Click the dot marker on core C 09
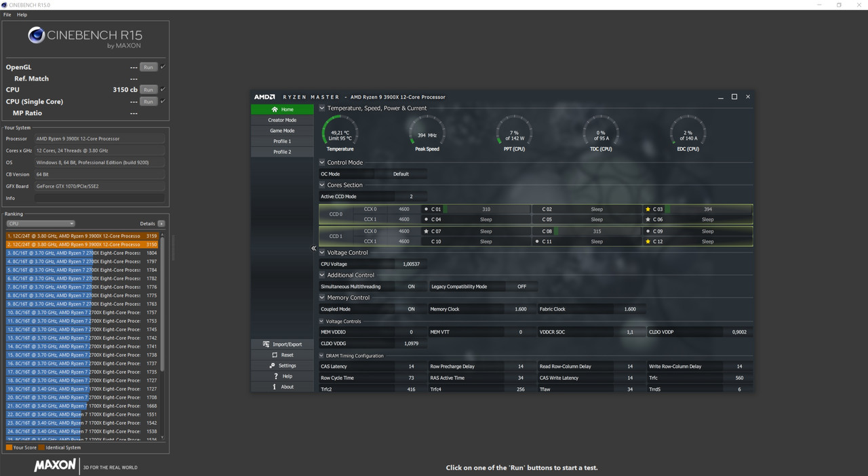This screenshot has width=868, height=476. tap(648, 231)
